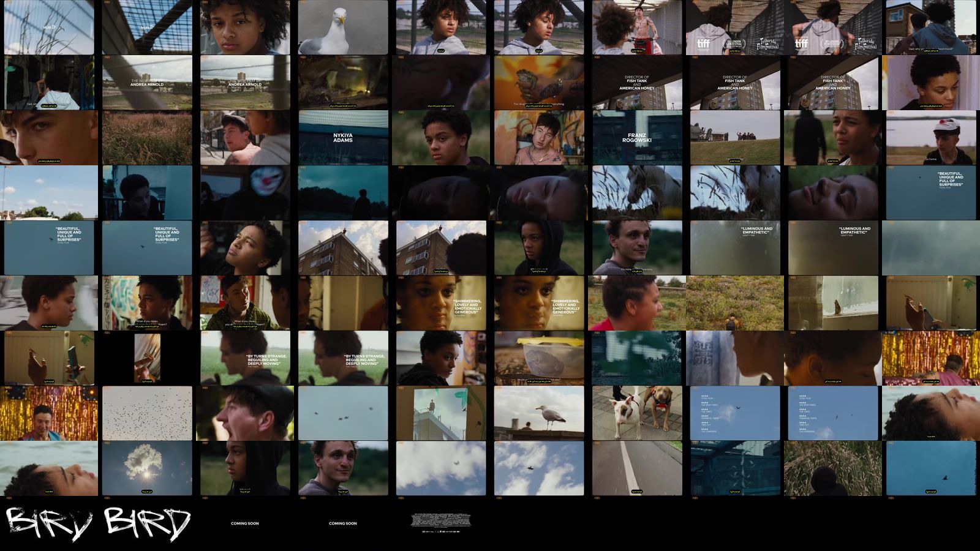Select the sun behind cloud thumbnail
The height and width of the screenshot is (551, 980).
tap(147, 468)
